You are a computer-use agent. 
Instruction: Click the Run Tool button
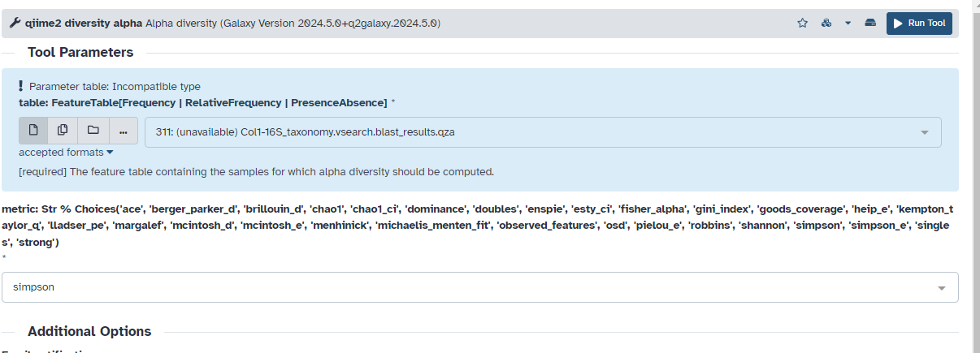(x=919, y=24)
